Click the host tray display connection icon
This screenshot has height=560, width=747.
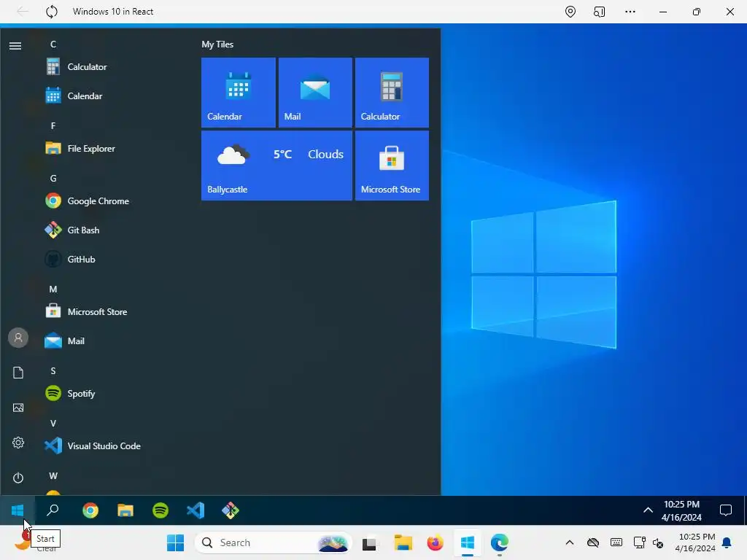[639, 542]
